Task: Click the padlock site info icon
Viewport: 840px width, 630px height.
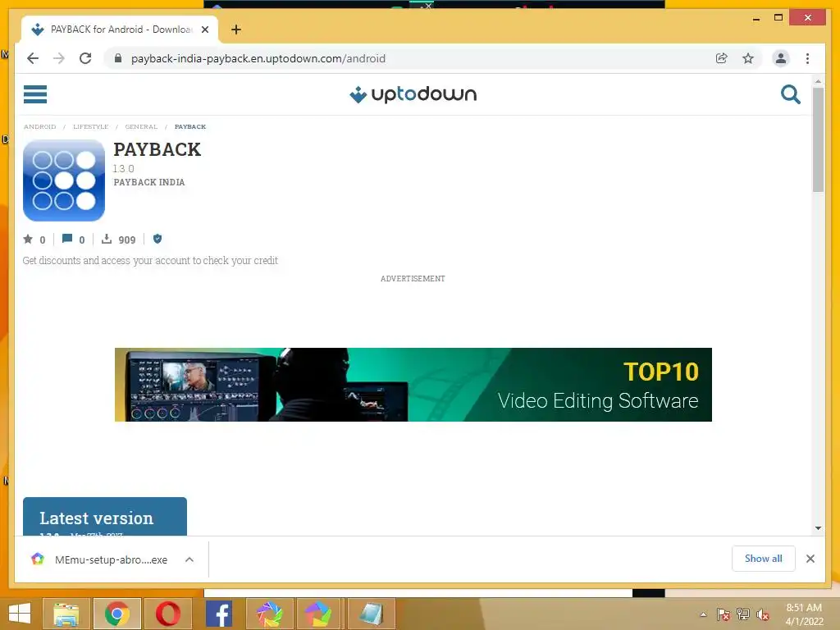Action: click(x=118, y=58)
